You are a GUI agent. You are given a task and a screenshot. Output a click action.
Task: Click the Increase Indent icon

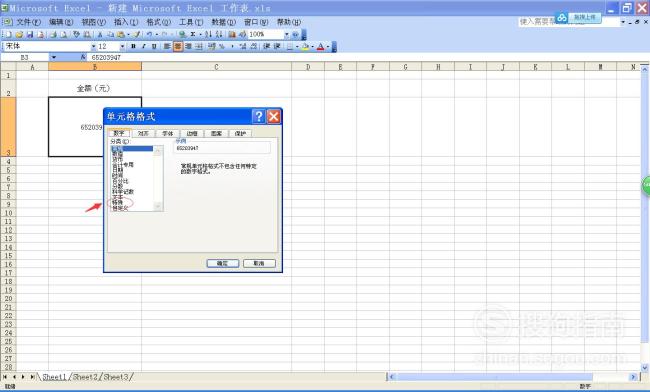point(276,46)
